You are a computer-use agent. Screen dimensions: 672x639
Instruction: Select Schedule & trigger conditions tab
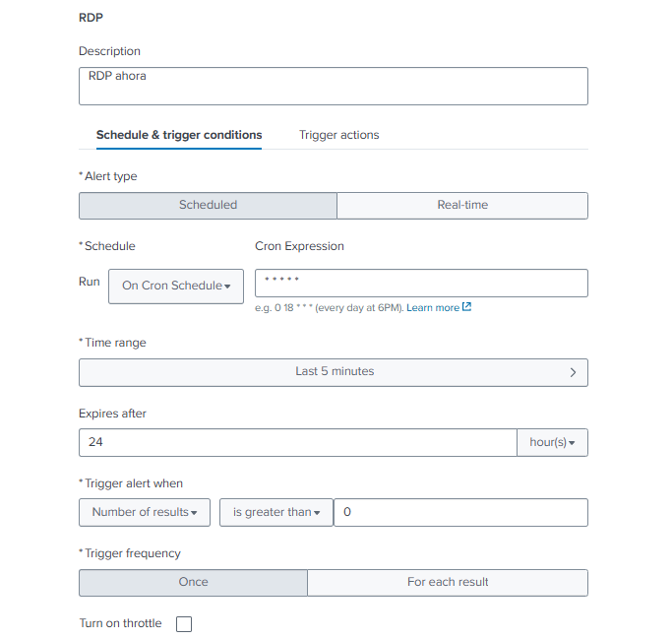point(179,135)
